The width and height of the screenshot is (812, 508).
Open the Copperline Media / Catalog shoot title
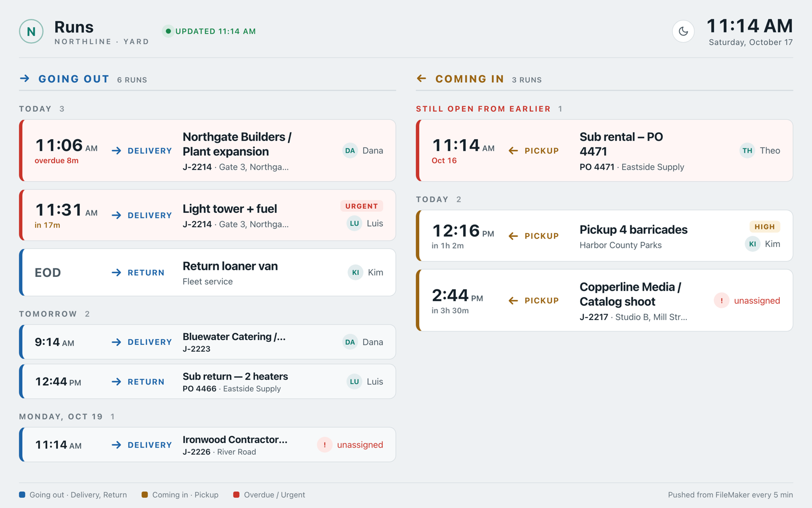(630, 294)
